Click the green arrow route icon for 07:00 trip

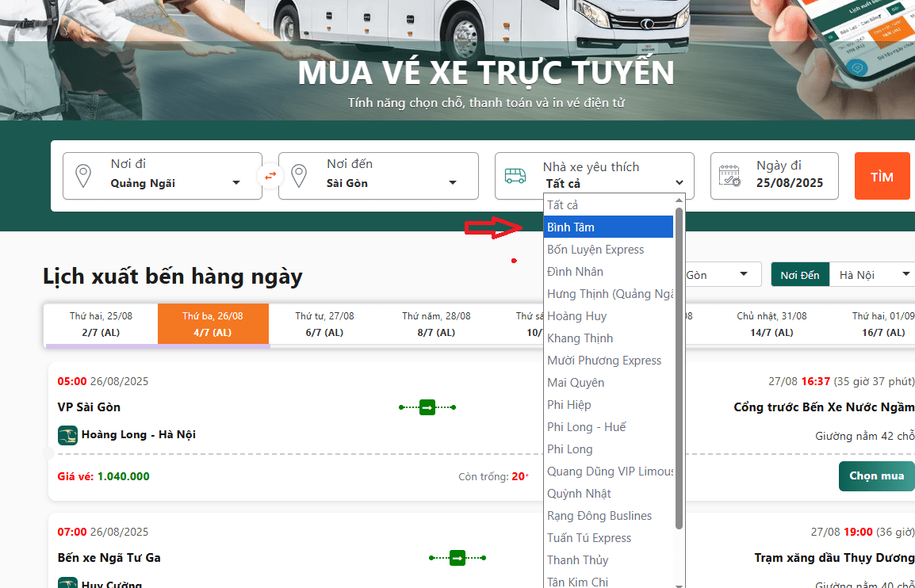pos(457,558)
